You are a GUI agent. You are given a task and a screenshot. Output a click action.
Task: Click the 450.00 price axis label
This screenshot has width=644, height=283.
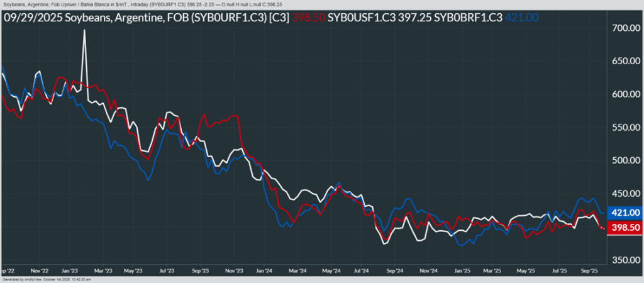626,194
